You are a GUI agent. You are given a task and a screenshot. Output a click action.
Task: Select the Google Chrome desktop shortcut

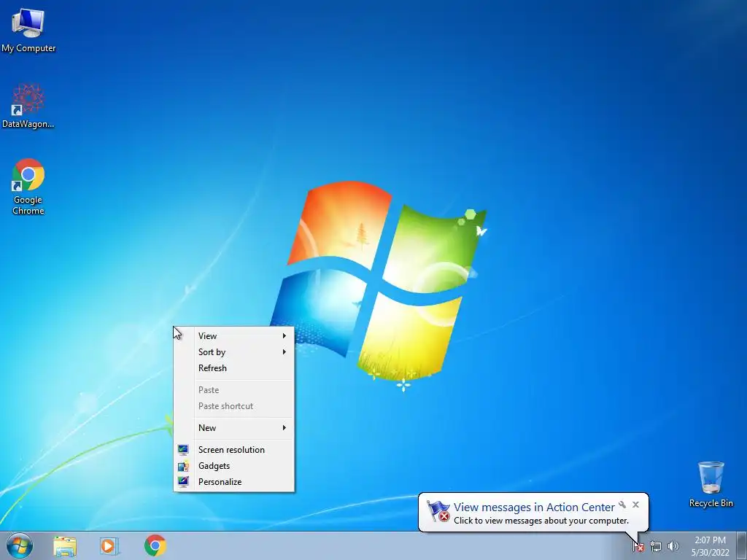[28, 187]
